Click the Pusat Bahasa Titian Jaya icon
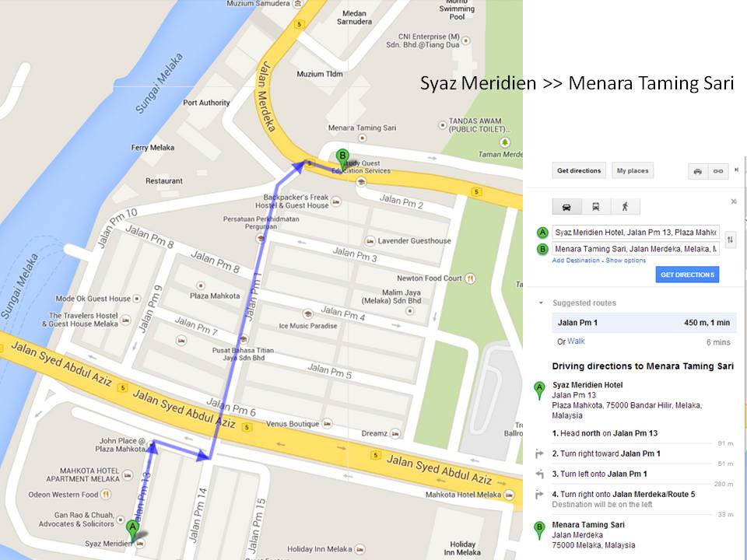 click(244, 339)
